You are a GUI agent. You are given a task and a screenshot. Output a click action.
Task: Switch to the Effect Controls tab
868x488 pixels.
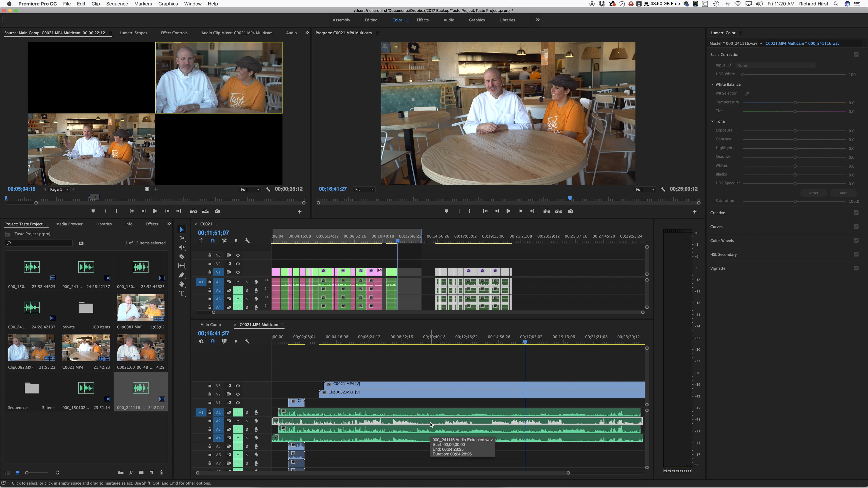(174, 33)
